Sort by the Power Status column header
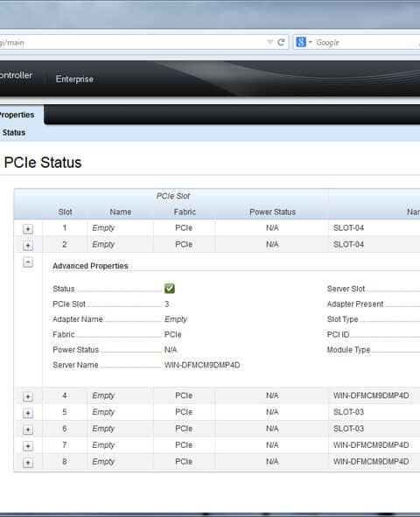Image resolution: width=420 pixels, height=517 pixels. click(272, 212)
